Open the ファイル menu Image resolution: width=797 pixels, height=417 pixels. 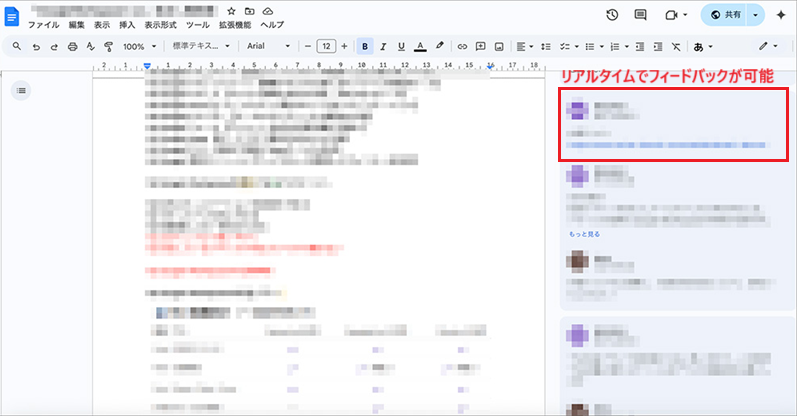43,25
